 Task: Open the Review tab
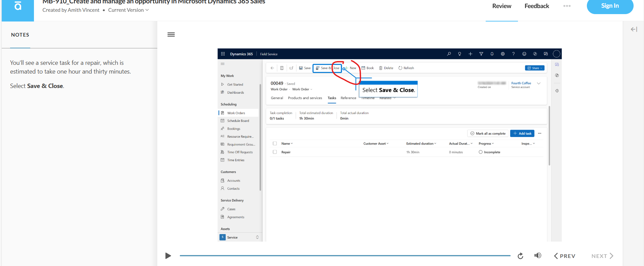coord(501,6)
